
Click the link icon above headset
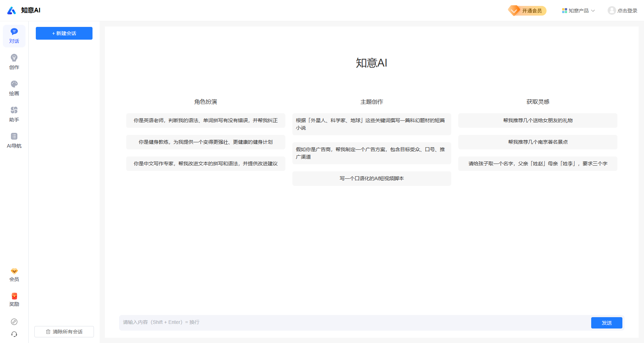click(x=14, y=322)
